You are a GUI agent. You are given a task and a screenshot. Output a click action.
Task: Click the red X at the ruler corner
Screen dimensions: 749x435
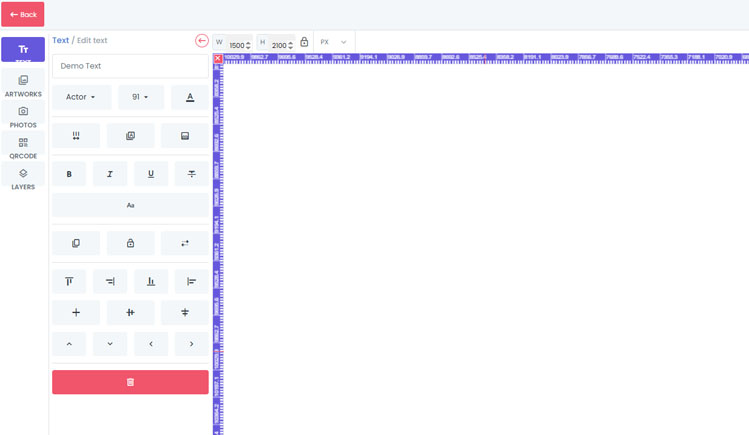point(218,59)
